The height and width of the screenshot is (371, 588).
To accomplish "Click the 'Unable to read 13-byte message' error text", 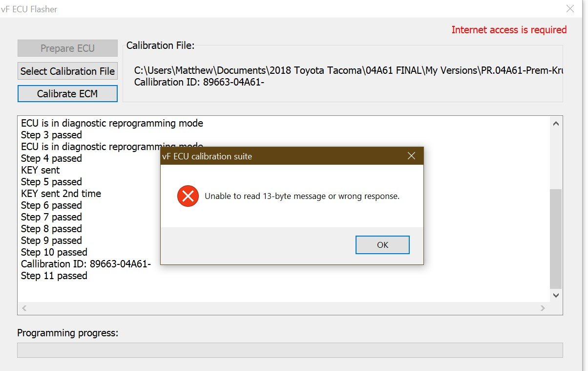I will click(x=302, y=196).
